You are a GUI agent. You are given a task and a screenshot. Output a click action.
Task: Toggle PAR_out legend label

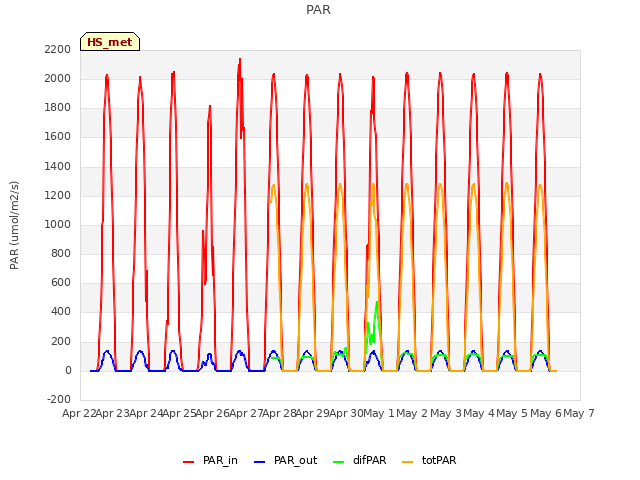click(x=296, y=460)
